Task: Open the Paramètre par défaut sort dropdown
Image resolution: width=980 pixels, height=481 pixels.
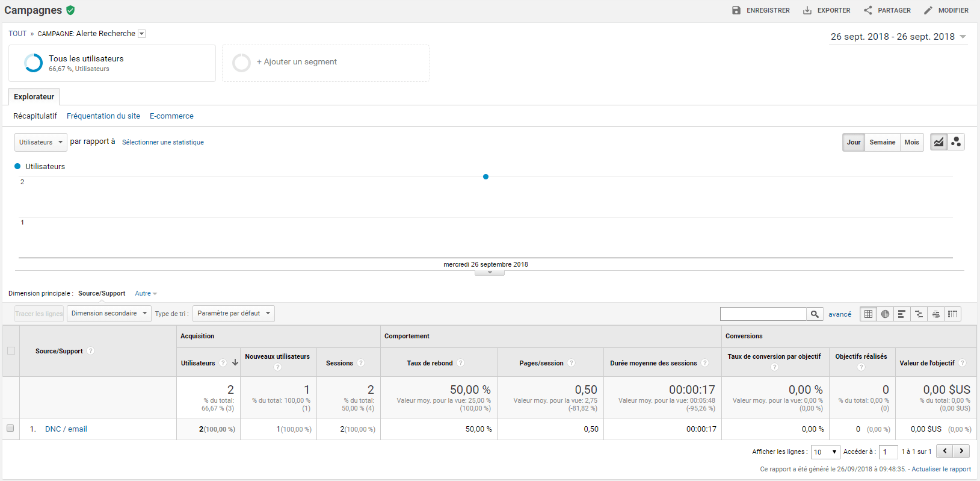Action: click(x=234, y=314)
